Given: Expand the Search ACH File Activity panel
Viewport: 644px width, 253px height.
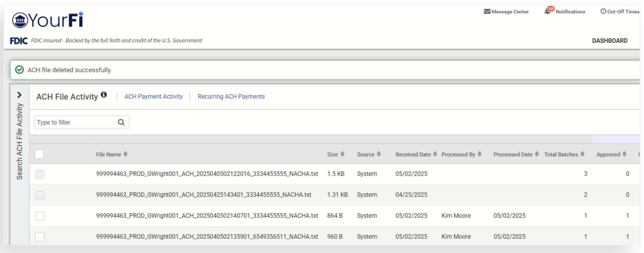Looking at the screenshot, I should [19, 95].
